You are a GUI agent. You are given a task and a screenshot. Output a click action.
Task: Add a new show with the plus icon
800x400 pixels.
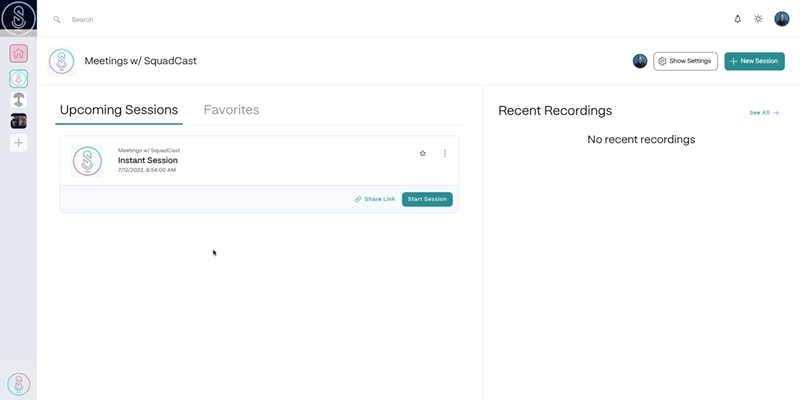tap(18, 143)
